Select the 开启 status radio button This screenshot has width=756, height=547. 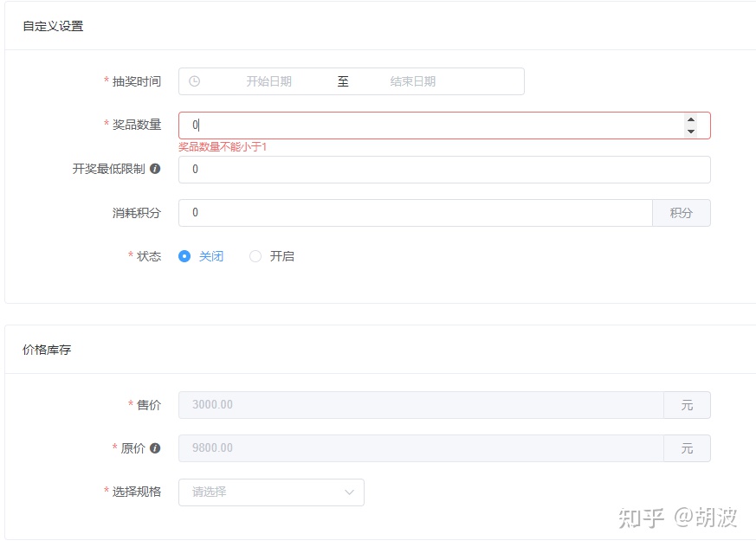(x=255, y=256)
